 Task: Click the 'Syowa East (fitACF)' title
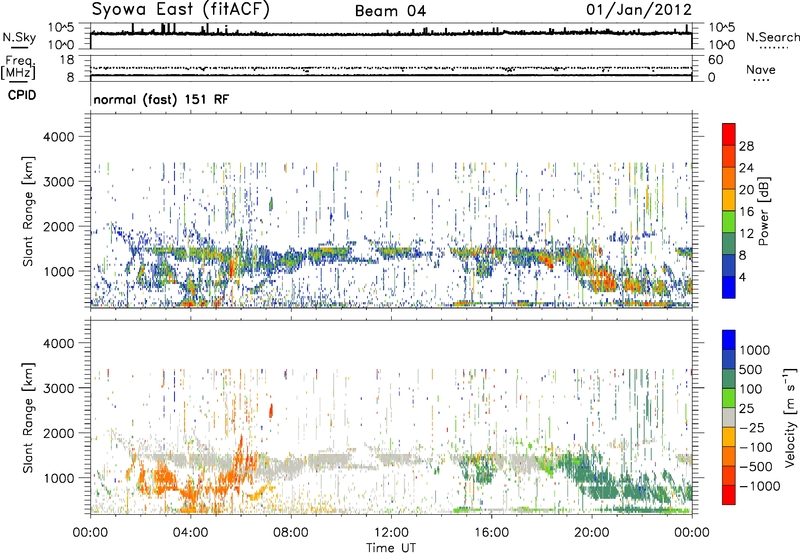181,9
